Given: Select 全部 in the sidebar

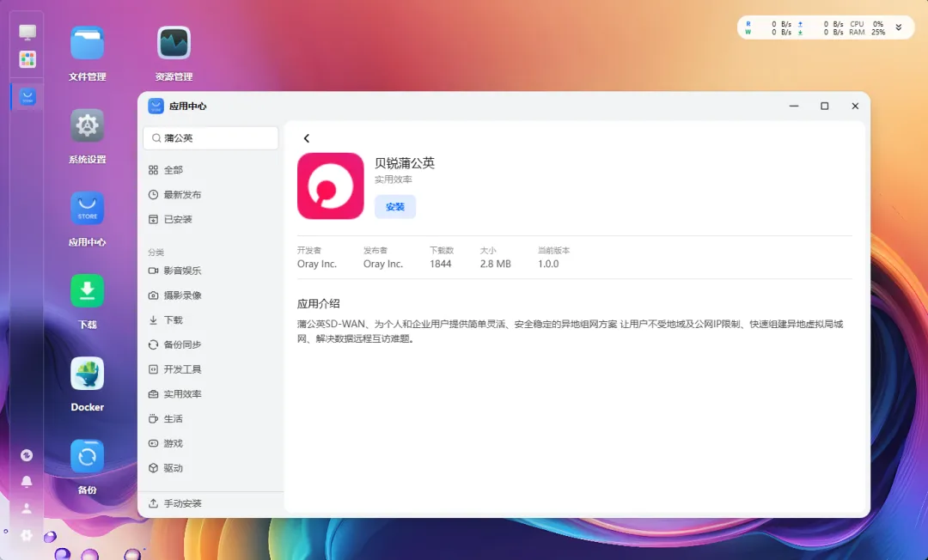Looking at the screenshot, I should coord(173,170).
